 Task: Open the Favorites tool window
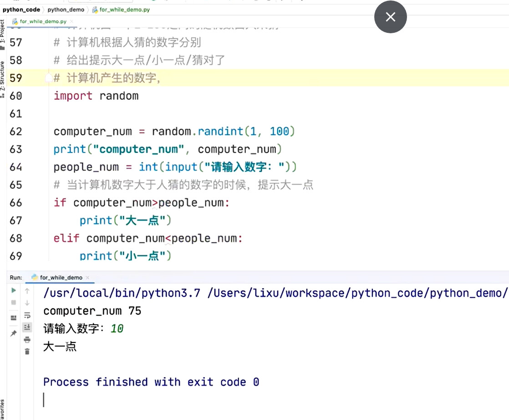click(x=3, y=409)
